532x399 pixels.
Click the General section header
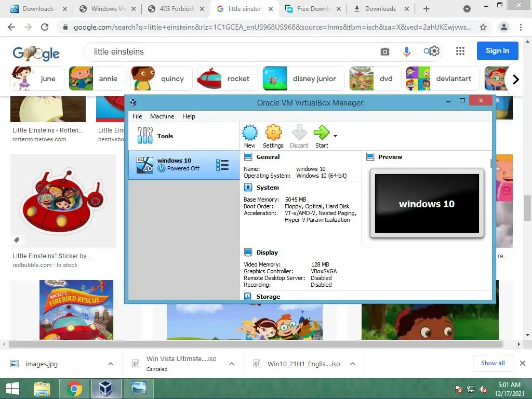(268, 157)
